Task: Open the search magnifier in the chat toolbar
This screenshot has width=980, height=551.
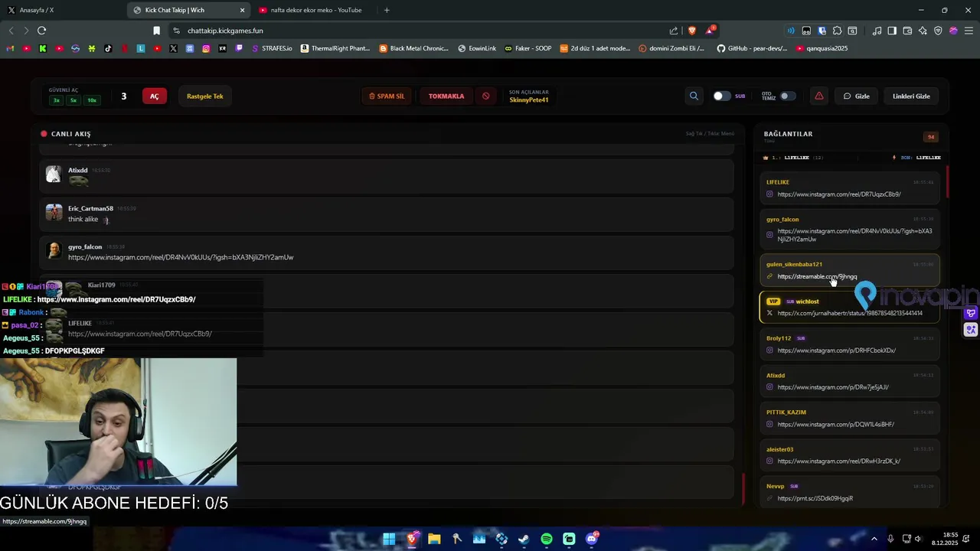Action: click(x=694, y=96)
